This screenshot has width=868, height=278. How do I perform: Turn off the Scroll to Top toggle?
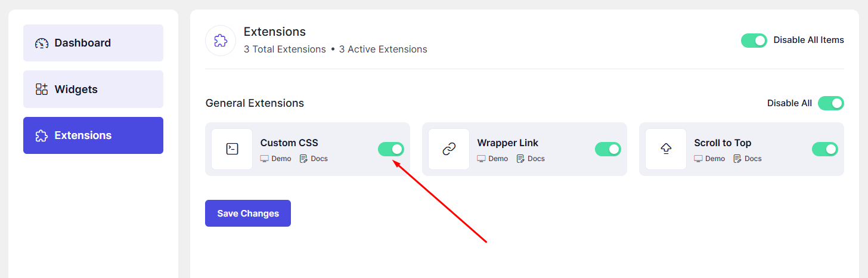click(x=825, y=149)
